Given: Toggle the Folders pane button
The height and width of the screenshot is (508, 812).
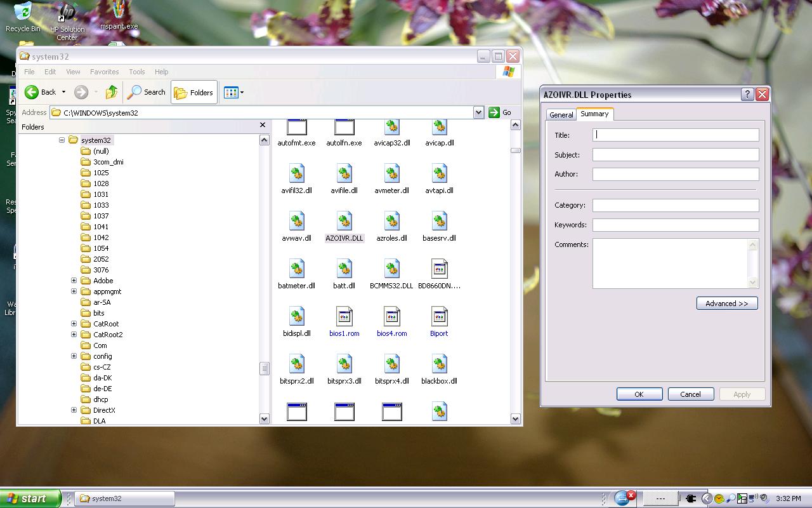Looking at the screenshot, I should pos(194,93).
